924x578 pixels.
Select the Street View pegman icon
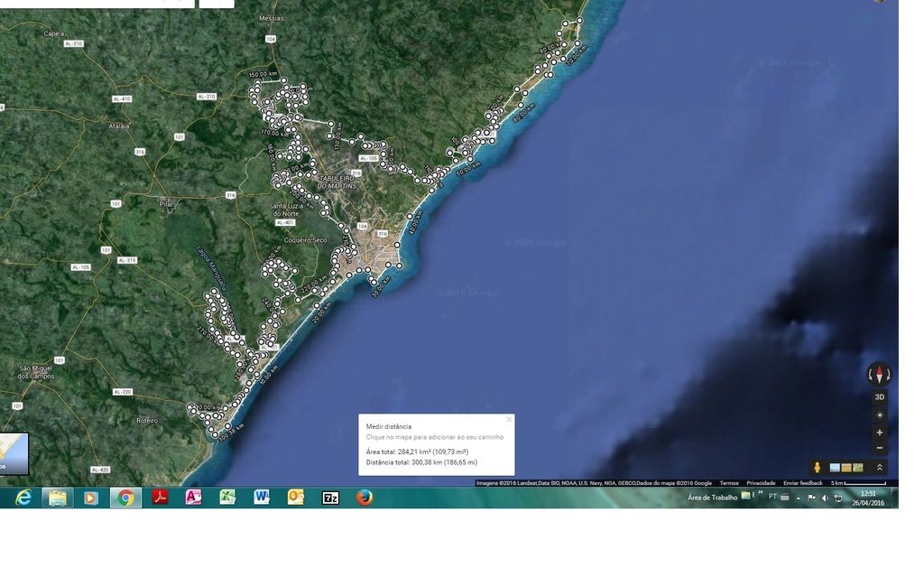coord(818,467)
